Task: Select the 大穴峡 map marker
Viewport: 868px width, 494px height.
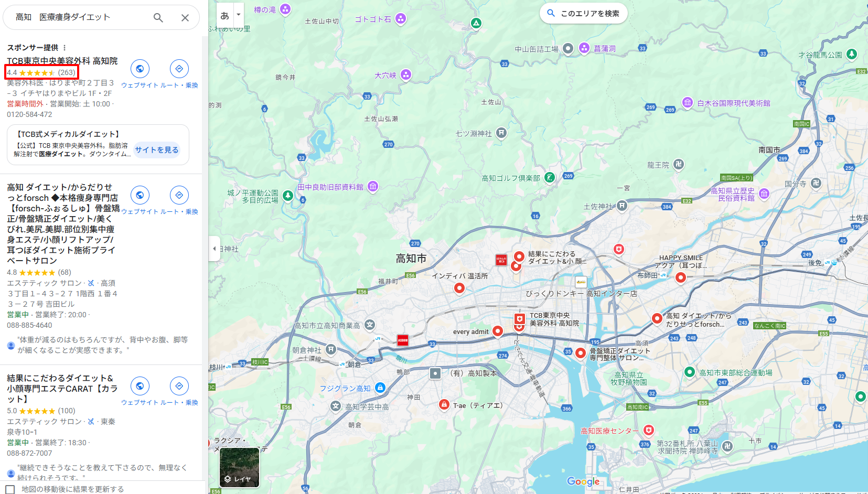Action: click(406, 75)
